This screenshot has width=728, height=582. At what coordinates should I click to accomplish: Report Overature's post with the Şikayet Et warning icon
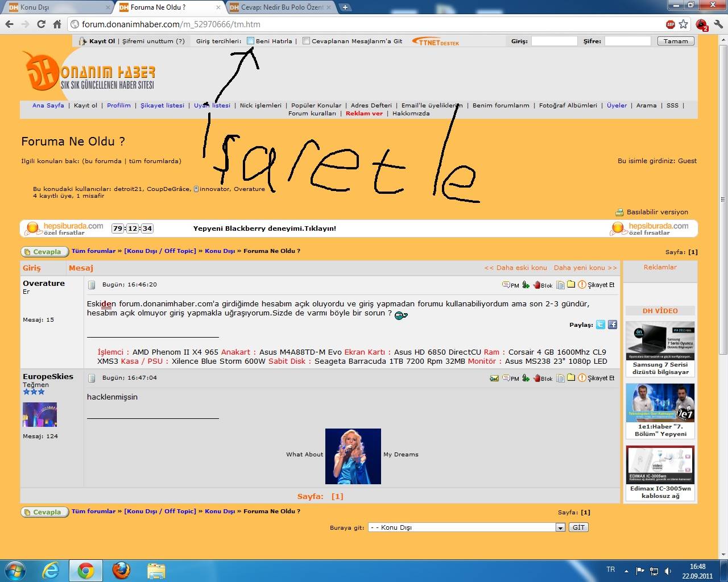(596, 285)
